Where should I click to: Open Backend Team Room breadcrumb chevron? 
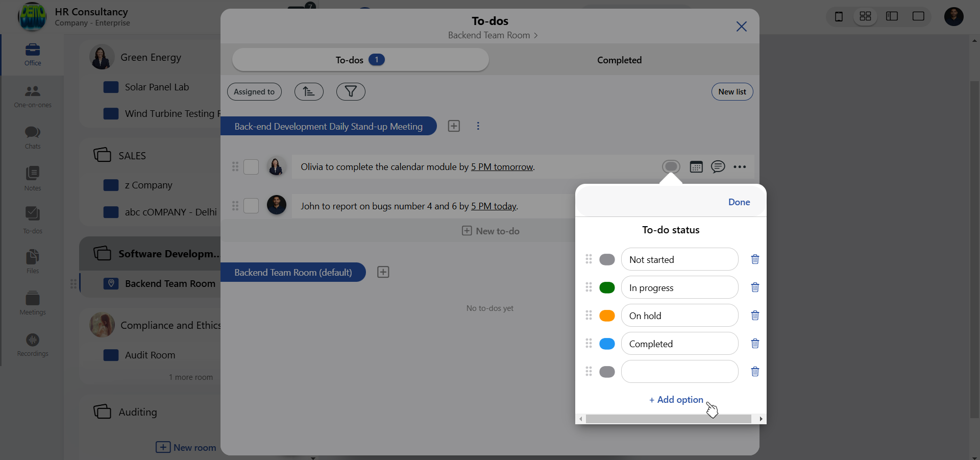click(x=535, y=35)
